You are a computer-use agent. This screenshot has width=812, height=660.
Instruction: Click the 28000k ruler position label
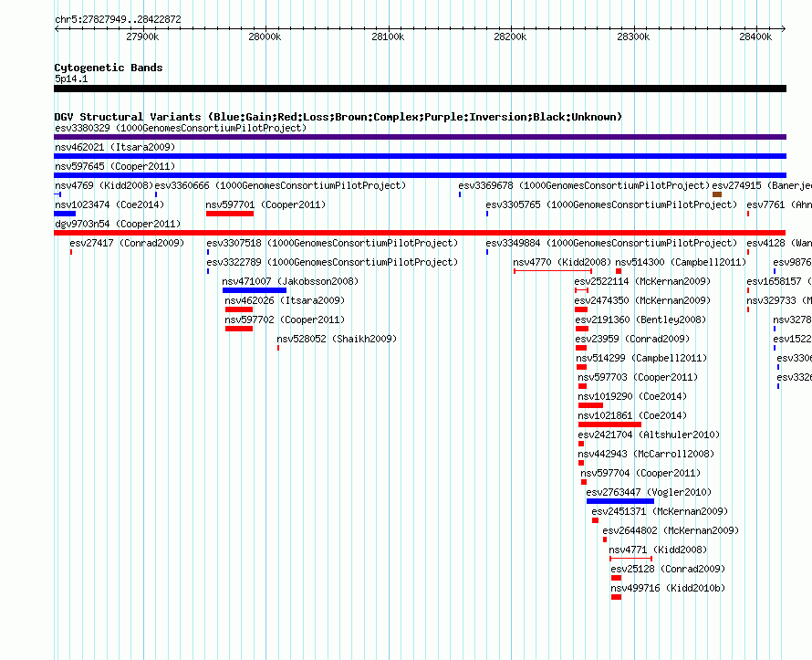[265, 37]
